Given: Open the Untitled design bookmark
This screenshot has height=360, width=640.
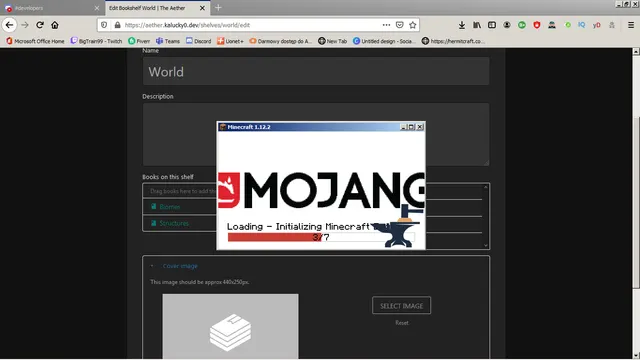Looking at the screenshot, I should coord(384,41).
